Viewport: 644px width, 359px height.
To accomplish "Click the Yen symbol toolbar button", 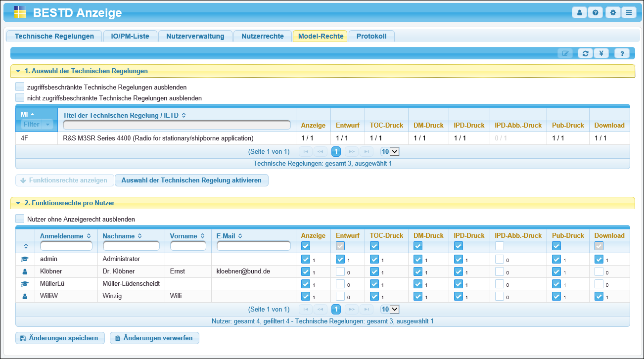I will click(x=601, y=53).
